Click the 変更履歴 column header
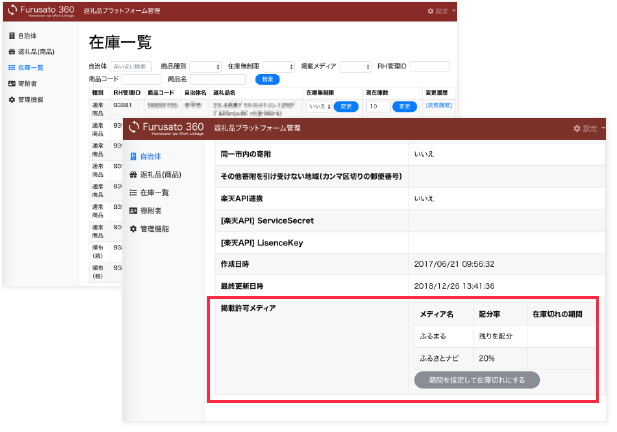 click(x=436, y=92)
